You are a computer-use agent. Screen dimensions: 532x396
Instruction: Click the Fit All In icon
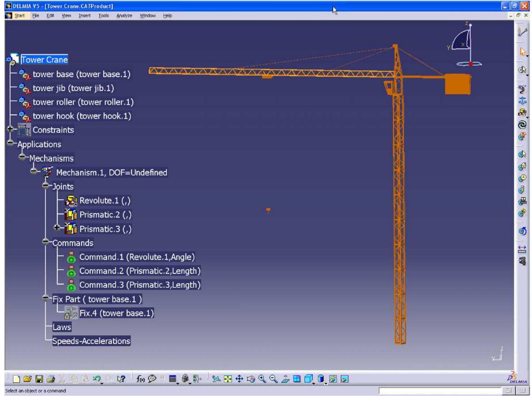click(x=228, y=379)
